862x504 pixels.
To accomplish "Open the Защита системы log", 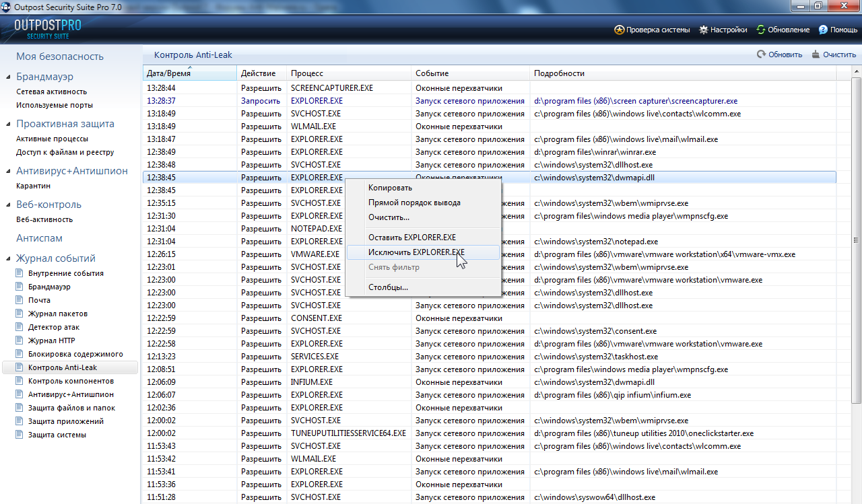I will pos(57,435).
